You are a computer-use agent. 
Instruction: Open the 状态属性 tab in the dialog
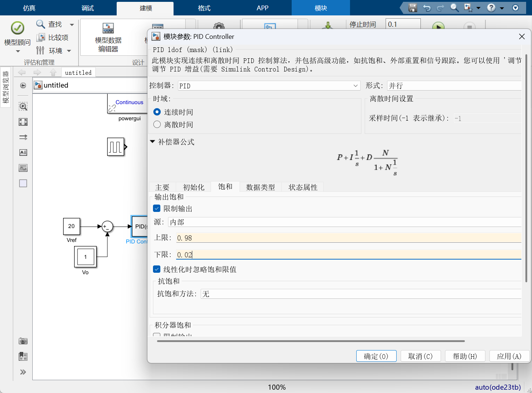coord(303,187)
